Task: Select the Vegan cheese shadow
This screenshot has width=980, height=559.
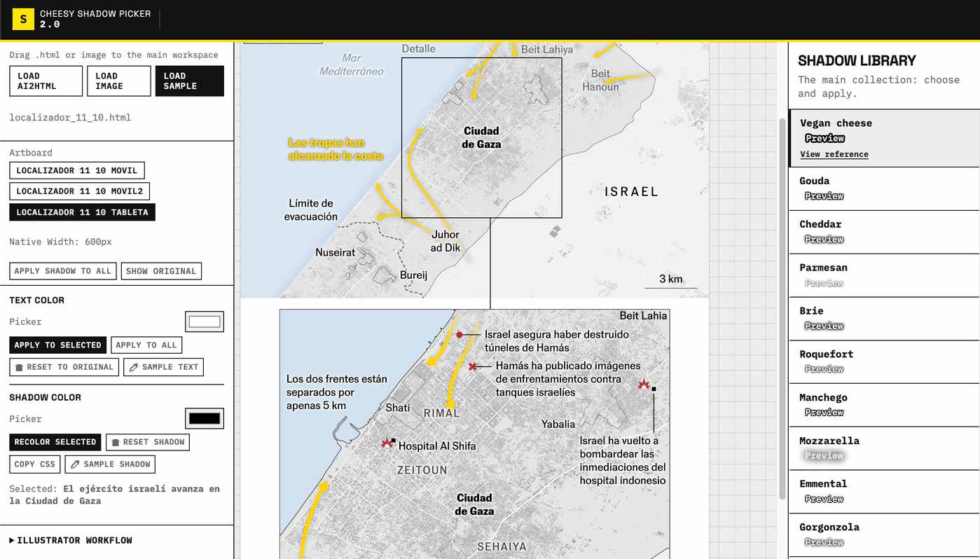Action: (884, 138)
